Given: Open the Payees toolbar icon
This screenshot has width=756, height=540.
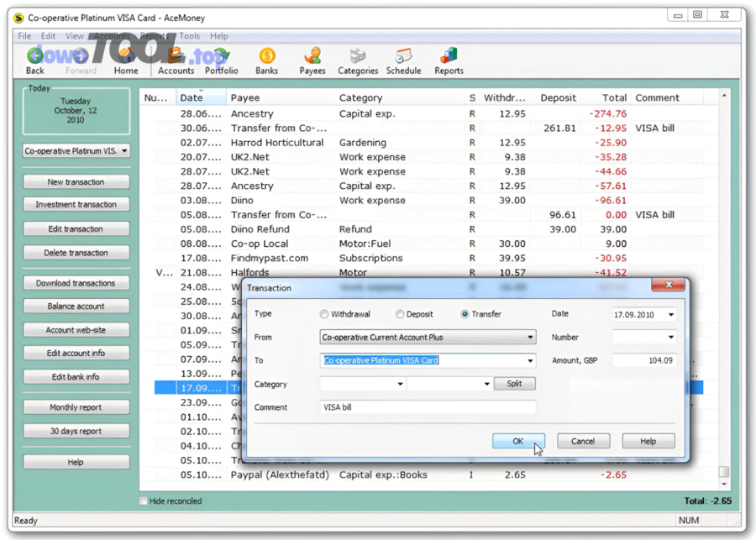Looking at the screenshot, I should coord(312,61).
